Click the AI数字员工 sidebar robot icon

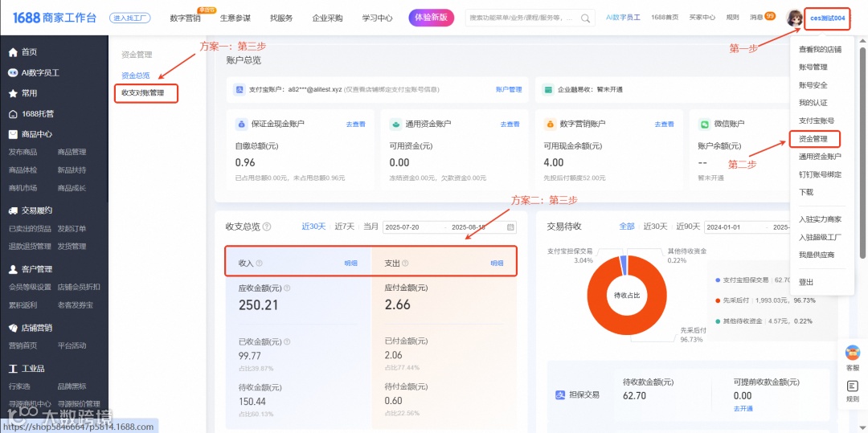(x=14, y=72)
